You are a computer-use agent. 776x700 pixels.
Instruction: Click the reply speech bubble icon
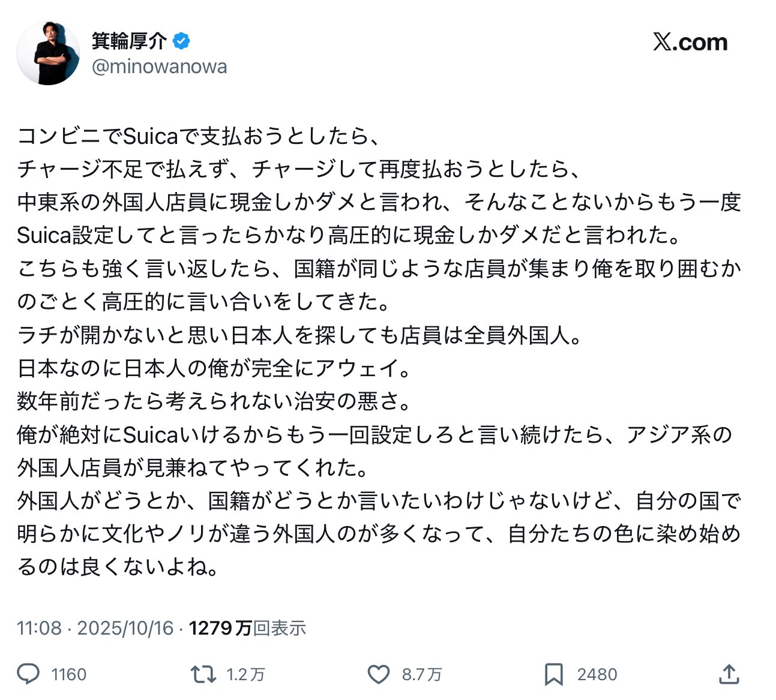click(28, 674)
